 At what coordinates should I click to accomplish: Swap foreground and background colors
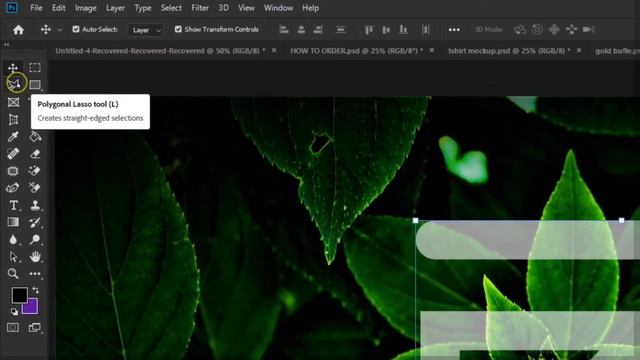(36, 290)
